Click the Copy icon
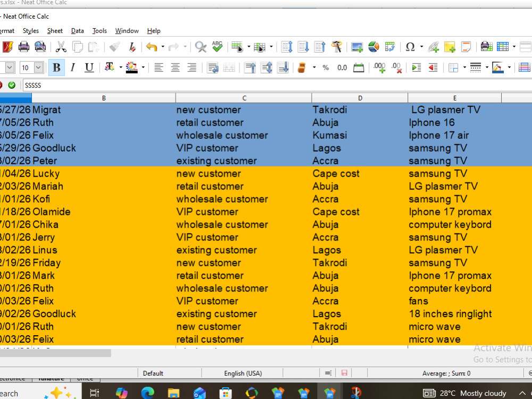This screenshot has width=532, height=399. coord(77,47)
